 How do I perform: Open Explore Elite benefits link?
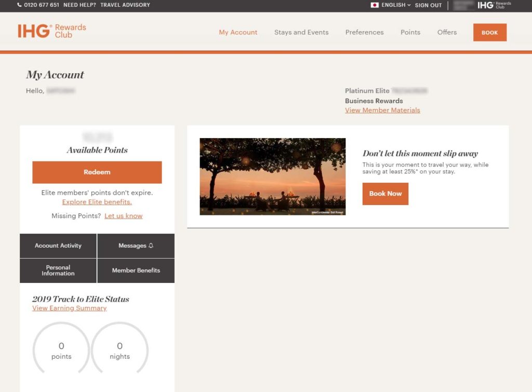pos(97,202)
